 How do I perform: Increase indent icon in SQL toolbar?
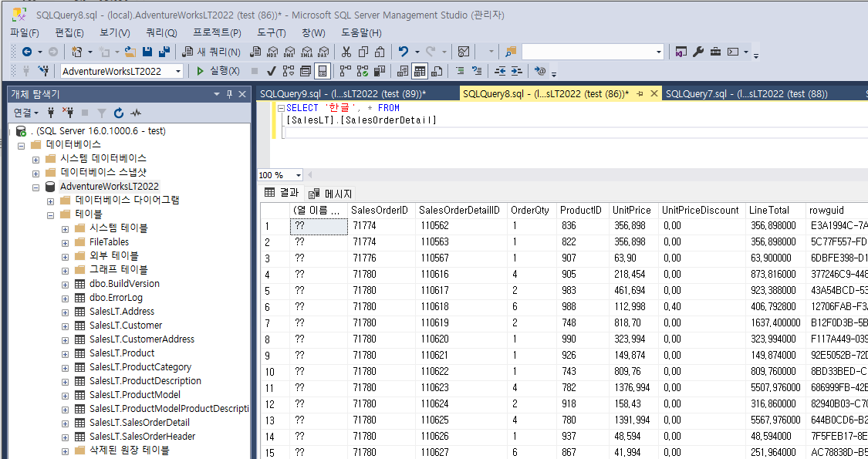coord(516,71)
